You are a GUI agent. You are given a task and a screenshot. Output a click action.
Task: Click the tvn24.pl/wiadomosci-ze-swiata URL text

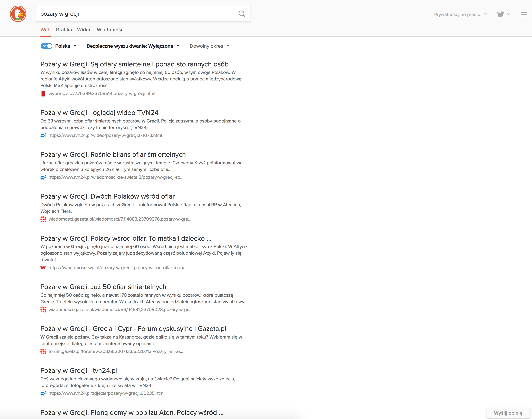point(116,177)
